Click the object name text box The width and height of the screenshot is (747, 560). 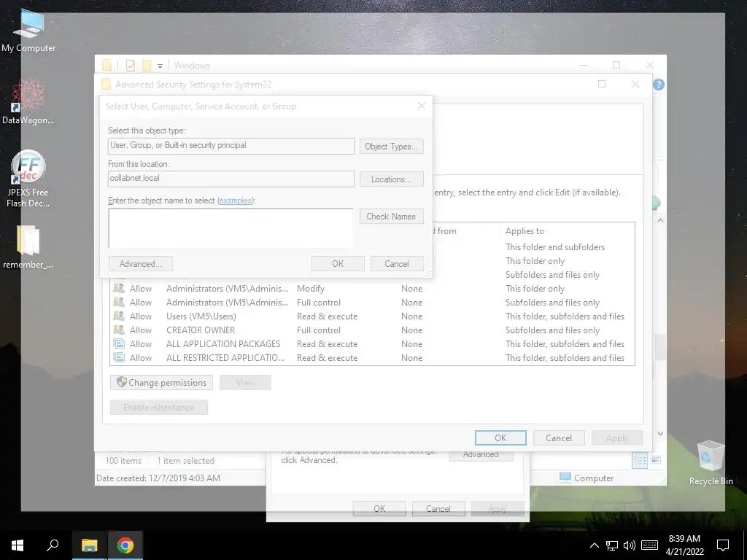click(231, 228)
